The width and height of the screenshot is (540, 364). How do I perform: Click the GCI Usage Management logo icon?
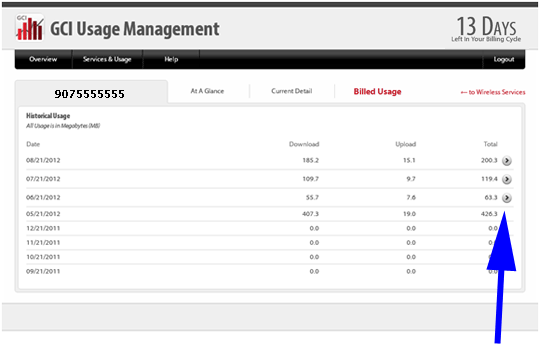click(x=29, y=28)
